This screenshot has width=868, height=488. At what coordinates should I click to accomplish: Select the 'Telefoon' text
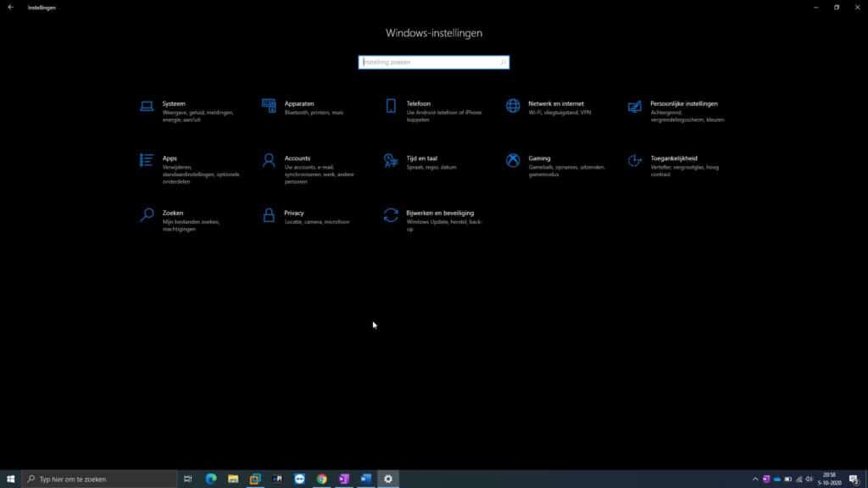click(419, 104)
